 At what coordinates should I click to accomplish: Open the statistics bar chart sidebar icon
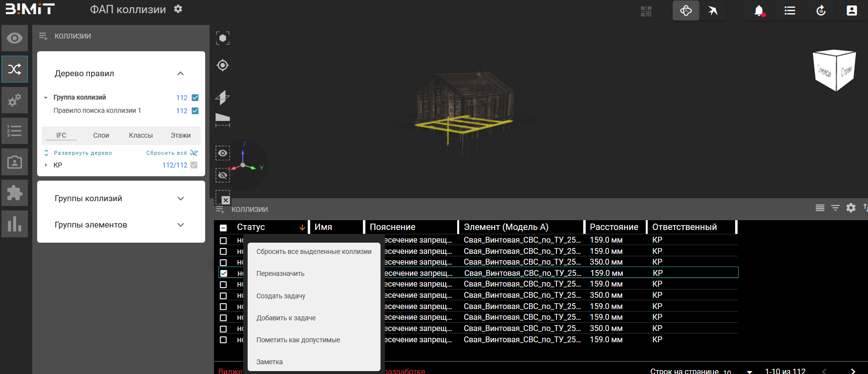15,224
